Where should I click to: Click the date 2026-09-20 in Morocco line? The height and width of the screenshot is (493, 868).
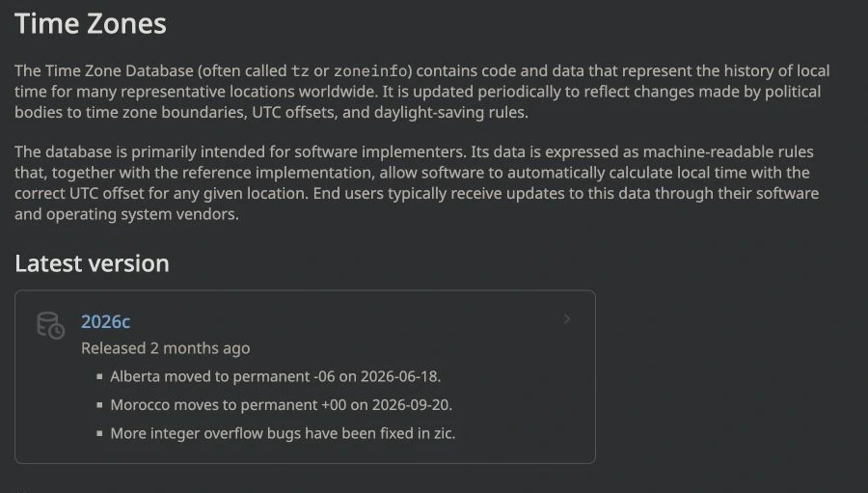click(x=411, y=405)
